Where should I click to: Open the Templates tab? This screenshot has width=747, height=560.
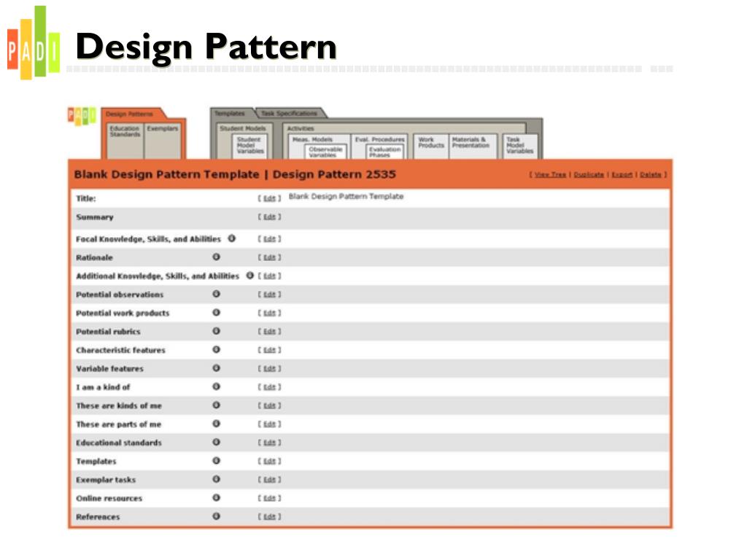coord(230,113)
